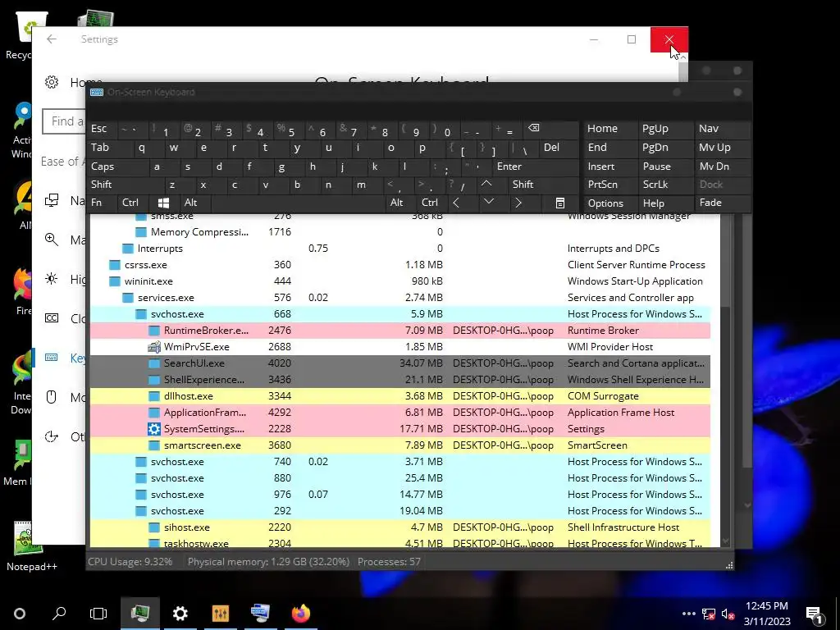Select the csrss.exe process row

tap(400, 265)
